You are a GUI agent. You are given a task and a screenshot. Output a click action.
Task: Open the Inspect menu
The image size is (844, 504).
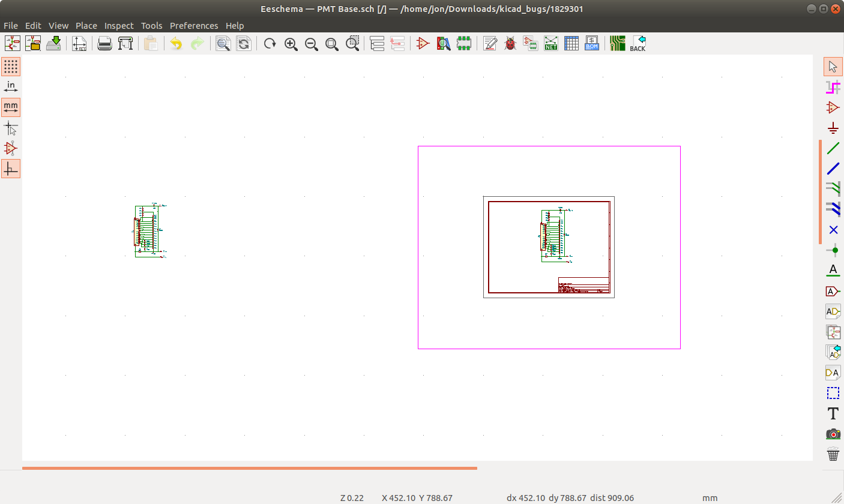point(119,26)
